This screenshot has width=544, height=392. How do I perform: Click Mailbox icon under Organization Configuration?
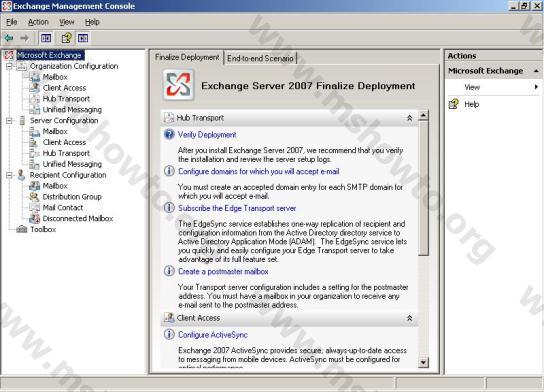pyautogui.click(x=35, y=77)
